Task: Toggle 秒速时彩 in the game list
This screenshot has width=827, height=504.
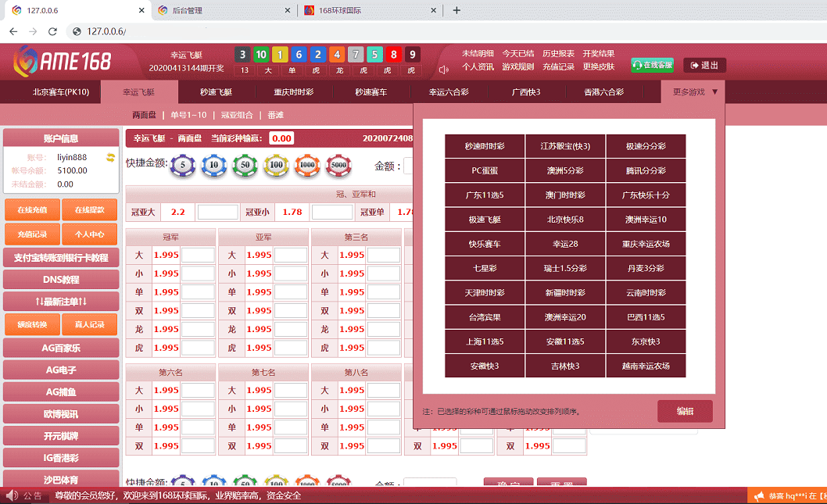Action: point(484,146)
